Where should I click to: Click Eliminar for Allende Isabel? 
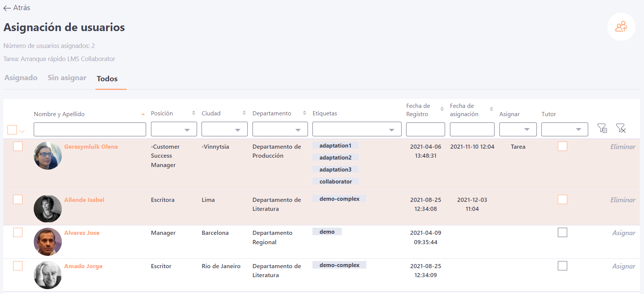[x=623, y=200]
